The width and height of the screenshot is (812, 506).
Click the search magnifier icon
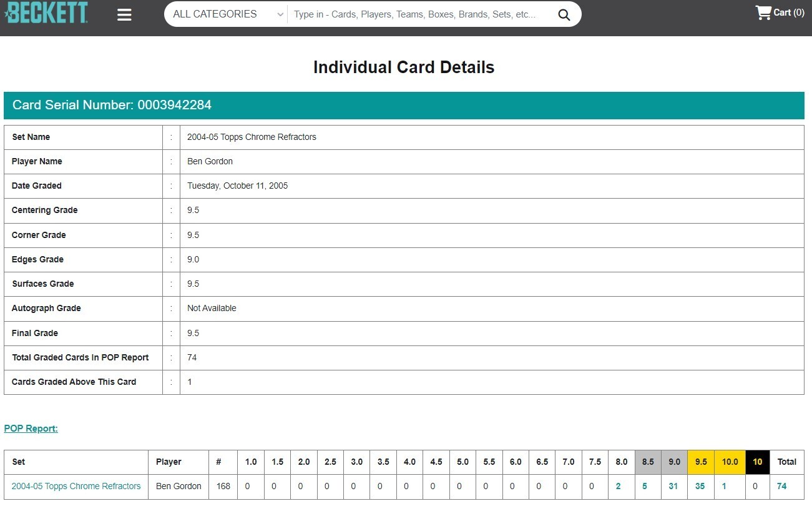point(564,14)
